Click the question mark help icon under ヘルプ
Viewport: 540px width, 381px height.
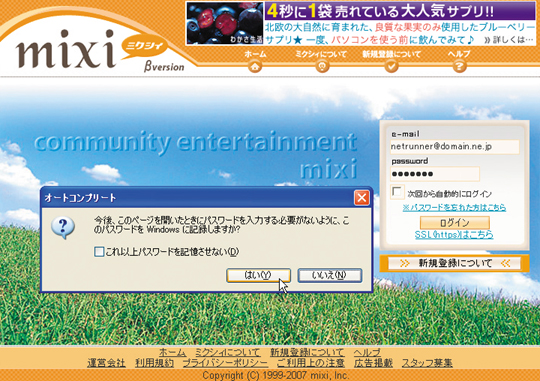459,66
